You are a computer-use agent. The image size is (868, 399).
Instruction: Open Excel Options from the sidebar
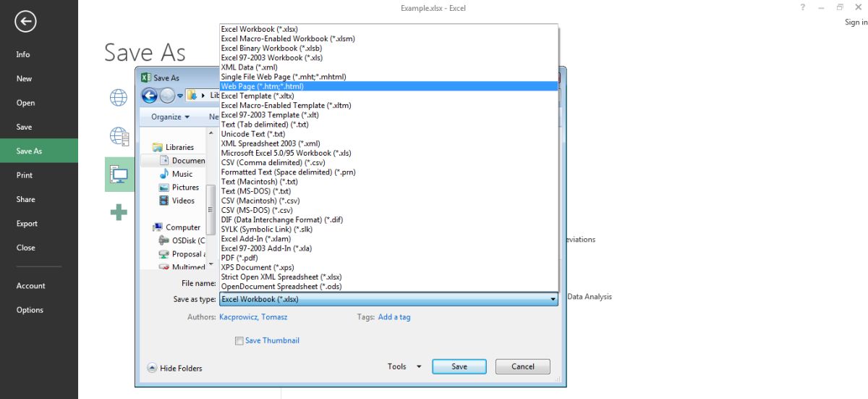pyautogui.click(x=39, y=310)
